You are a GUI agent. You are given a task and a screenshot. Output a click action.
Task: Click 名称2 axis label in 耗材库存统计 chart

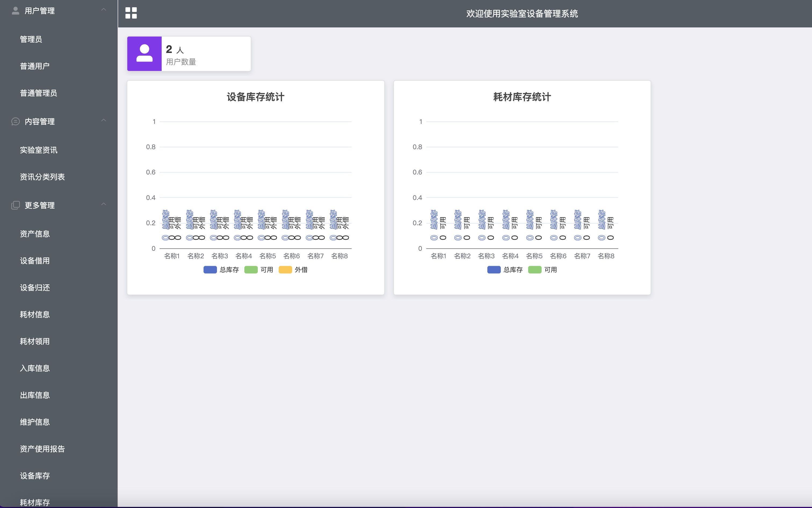(x=462, y=256)
